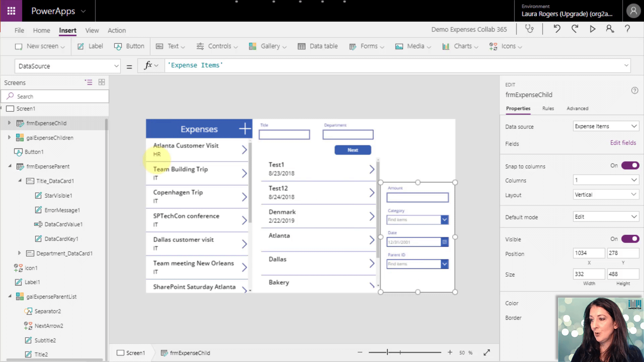Click the plus icon in Expenses header
Viewport: 644px width, 362px height.
tap(245, 129)
